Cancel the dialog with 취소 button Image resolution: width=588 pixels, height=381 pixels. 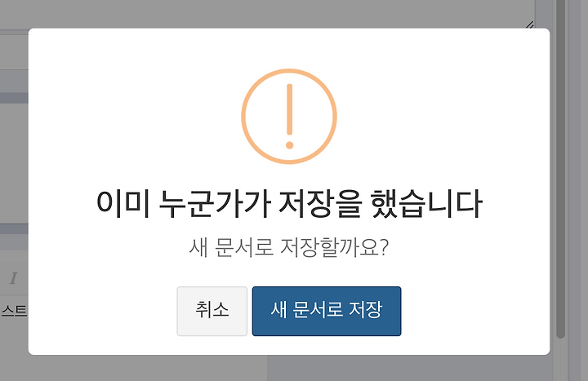click(x=212, y=311)
